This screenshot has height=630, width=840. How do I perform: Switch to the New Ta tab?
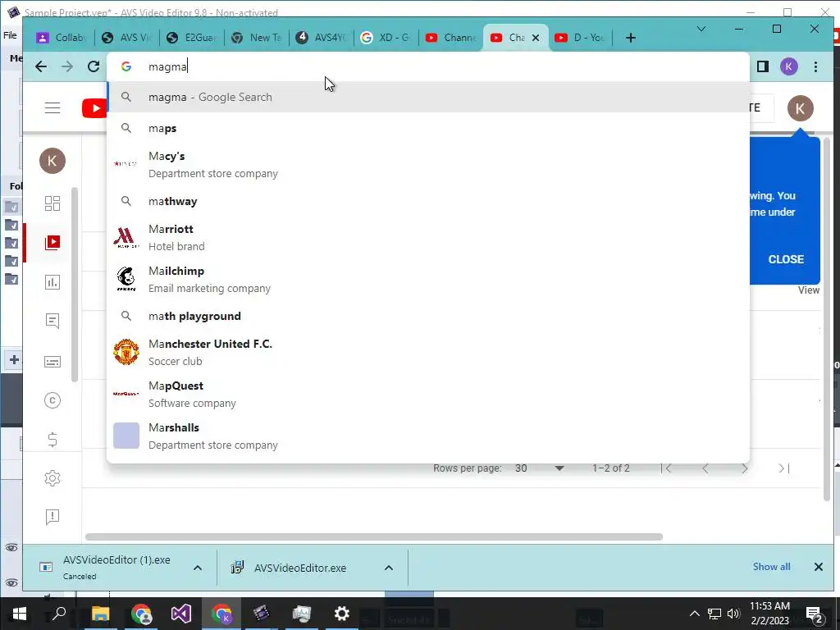click(x=257, y=38)
